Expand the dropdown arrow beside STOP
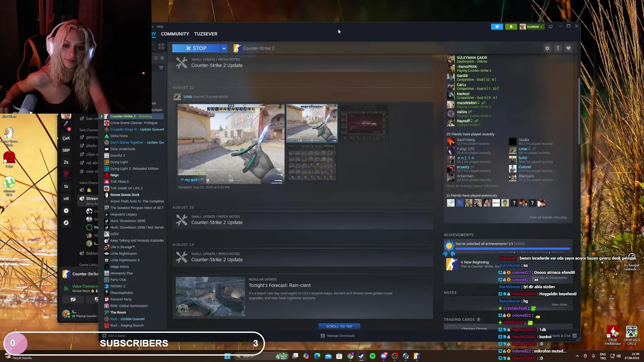The width and height of the screenshot is (644, 362). tap(224, 48)
